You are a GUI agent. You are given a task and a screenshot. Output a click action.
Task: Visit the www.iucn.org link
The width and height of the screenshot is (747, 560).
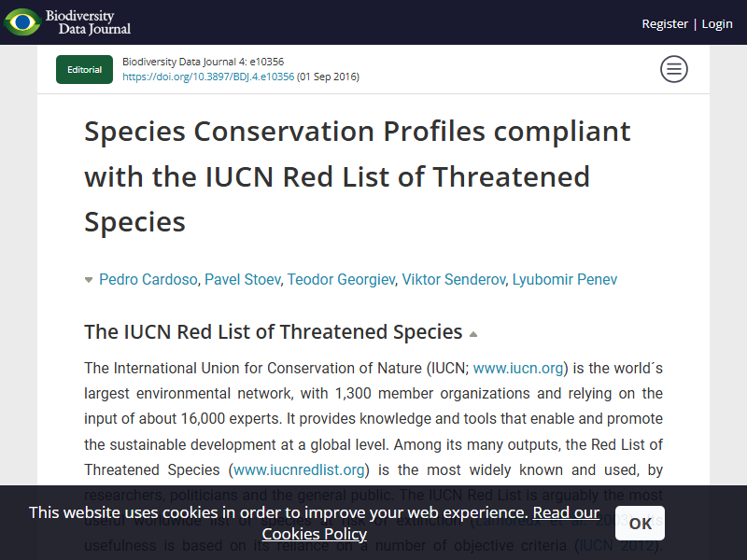coord(518,368)
